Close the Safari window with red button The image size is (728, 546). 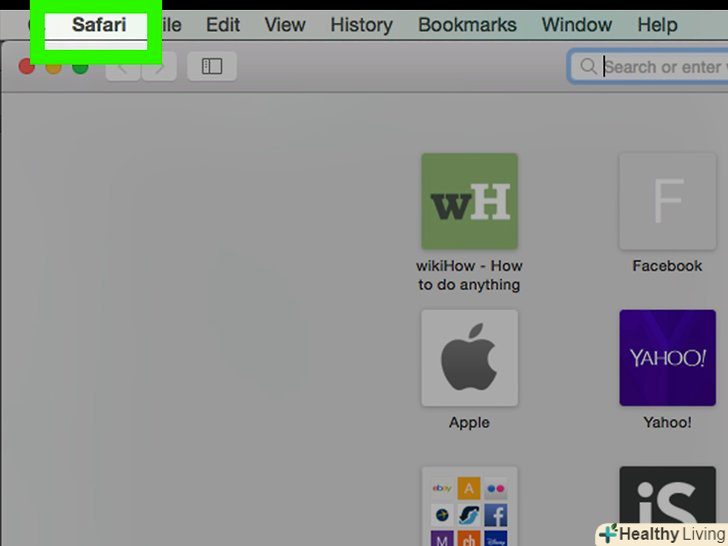point(26,67)
